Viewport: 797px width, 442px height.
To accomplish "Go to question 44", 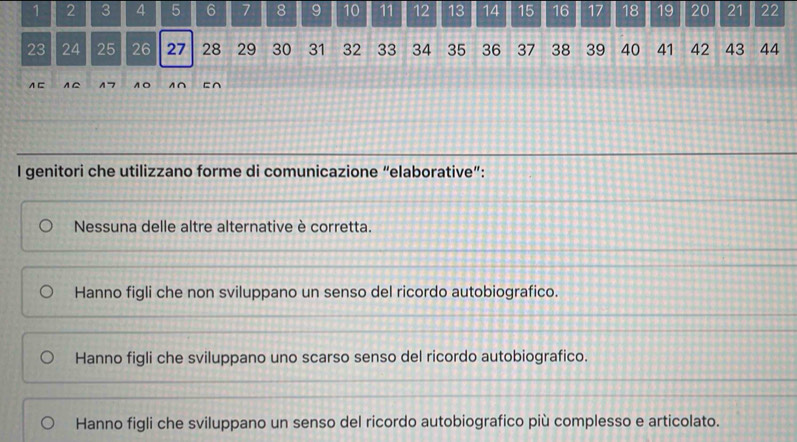I will pyautogui.click(x=769, y=49).
